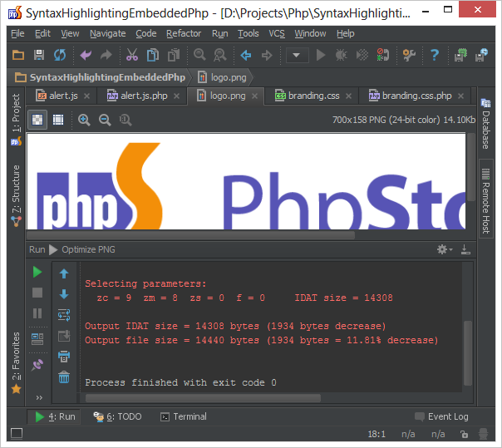502x448 pixels.
Task: Close the logo.png tab
Action: click(x=254, y=96)
